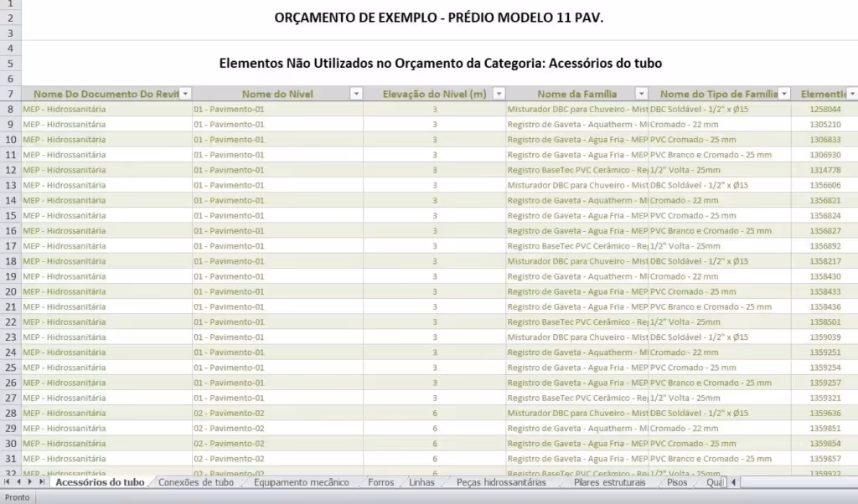Select cell with element ID 1356606

tap(824, 185)
